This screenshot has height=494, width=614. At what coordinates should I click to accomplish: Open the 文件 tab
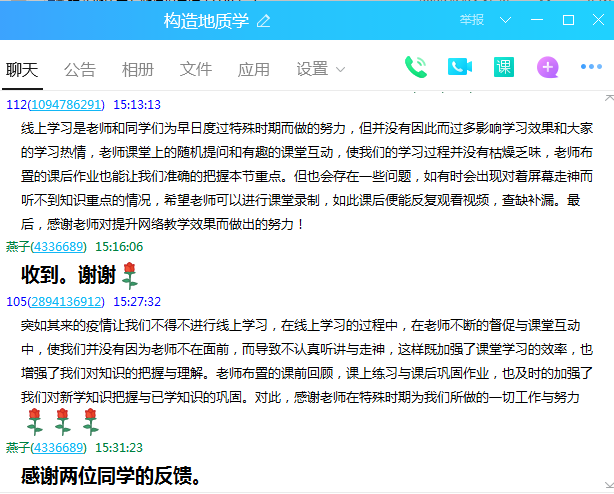(196, 70)
